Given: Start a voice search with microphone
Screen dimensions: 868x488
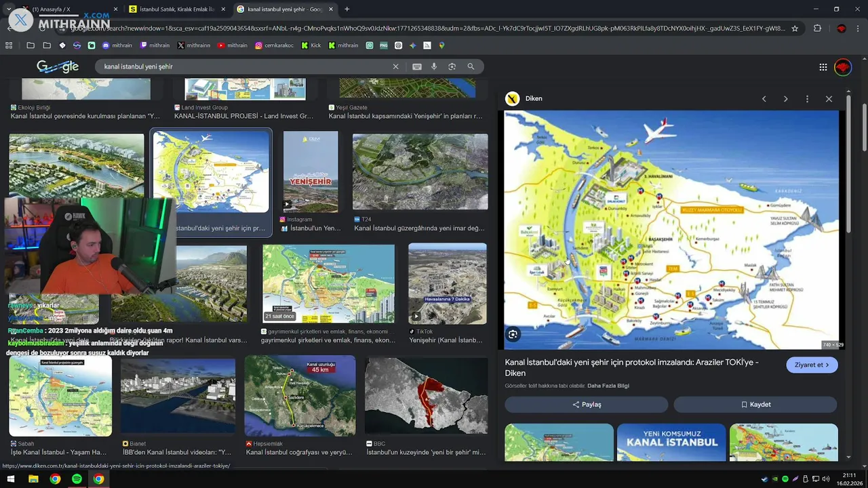Looking at the screenshot, I should coord(434,66).
